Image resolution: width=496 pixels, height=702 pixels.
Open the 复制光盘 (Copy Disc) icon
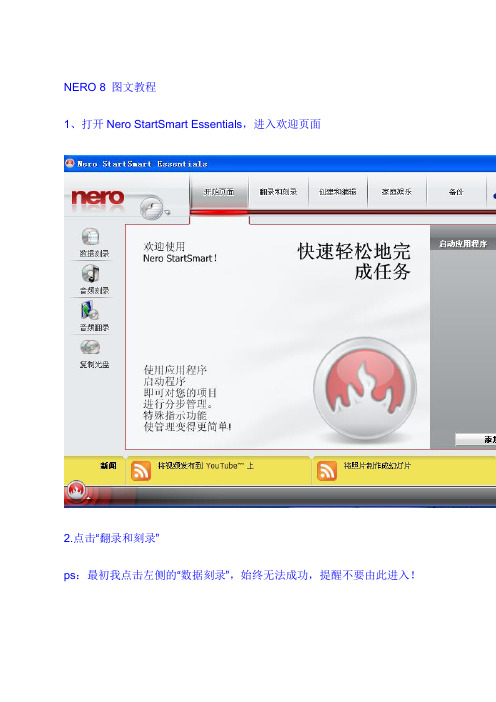click(x=90, y=347)
